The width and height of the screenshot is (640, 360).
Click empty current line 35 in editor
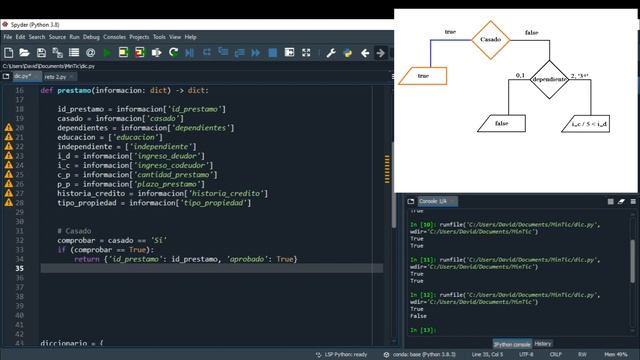coord(211,268)
